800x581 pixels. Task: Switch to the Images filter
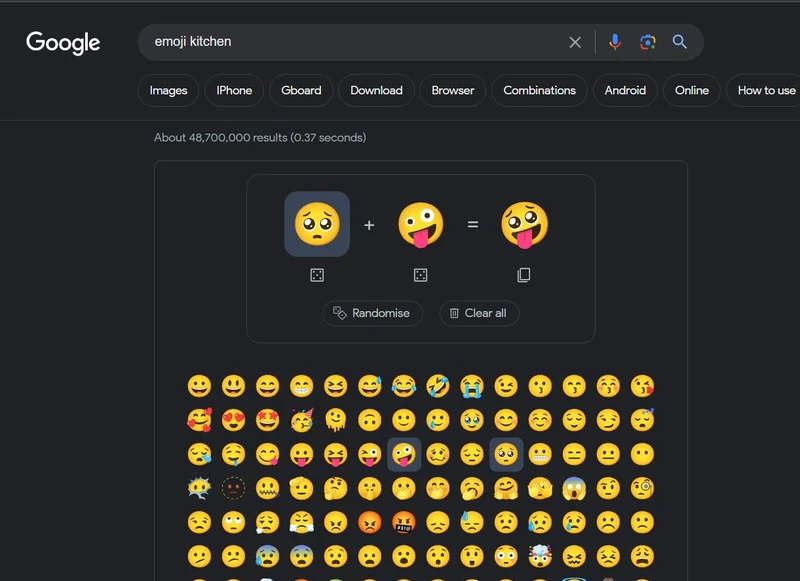(167, 90)
